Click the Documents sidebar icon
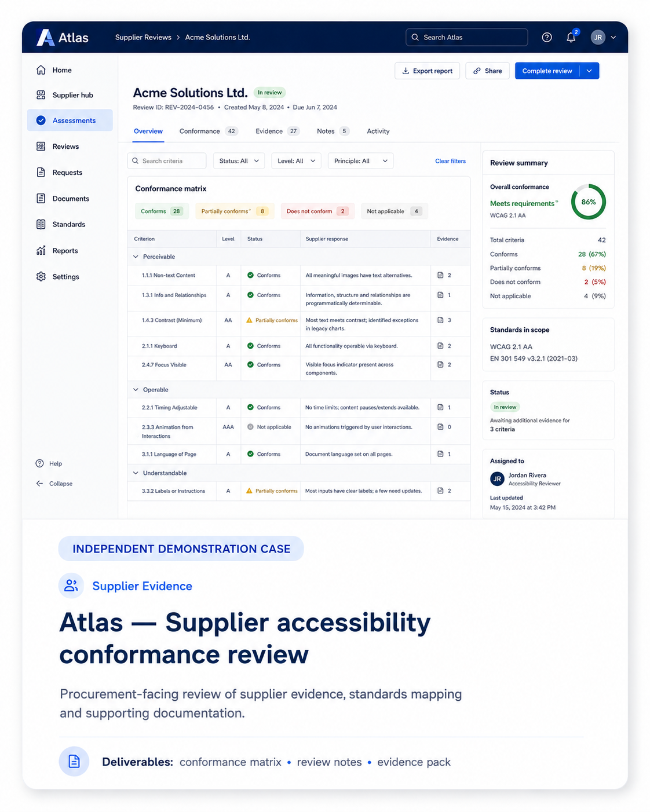Viewport: 650px width, 812px height. pyautogui.click(x=41, y=199)
